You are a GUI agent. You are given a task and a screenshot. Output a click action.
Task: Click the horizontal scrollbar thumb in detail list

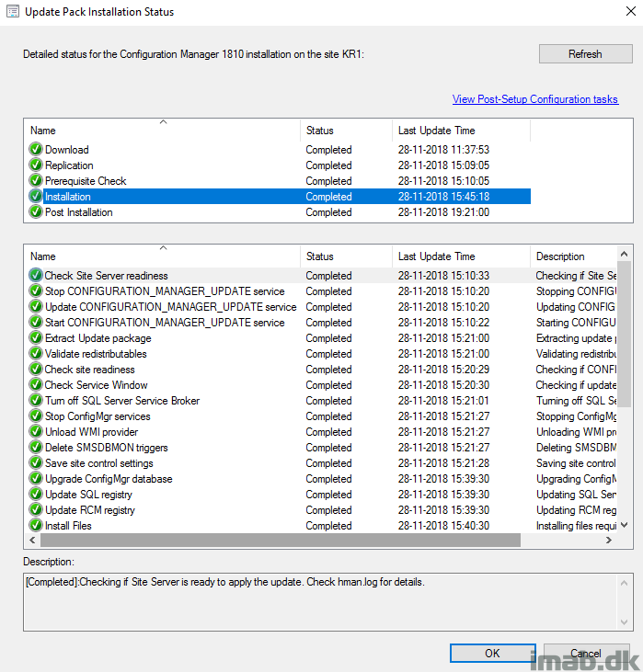pyautogui.click(x=281, y=540)
